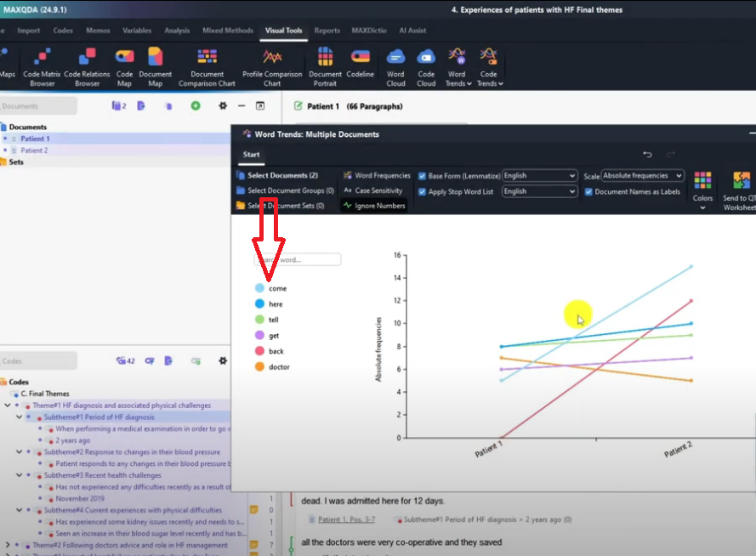Open Codes panel settings gear
The width and height of the screenshot is (756, 556).
point(223,360)
